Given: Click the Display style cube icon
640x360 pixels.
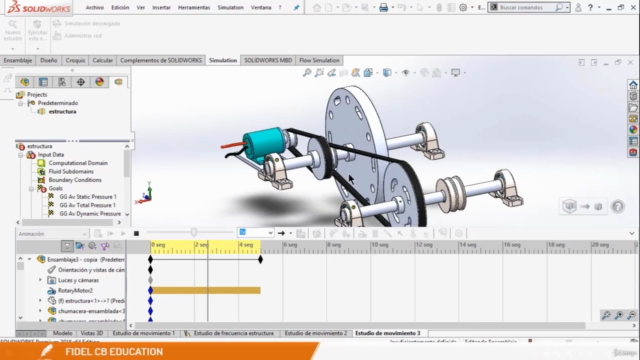Looking at the screenshot, I should point(387,73).
